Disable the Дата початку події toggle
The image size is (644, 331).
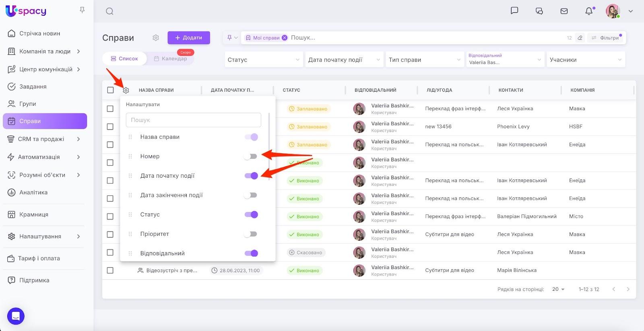pyautogui.click(x=251, y=176)
